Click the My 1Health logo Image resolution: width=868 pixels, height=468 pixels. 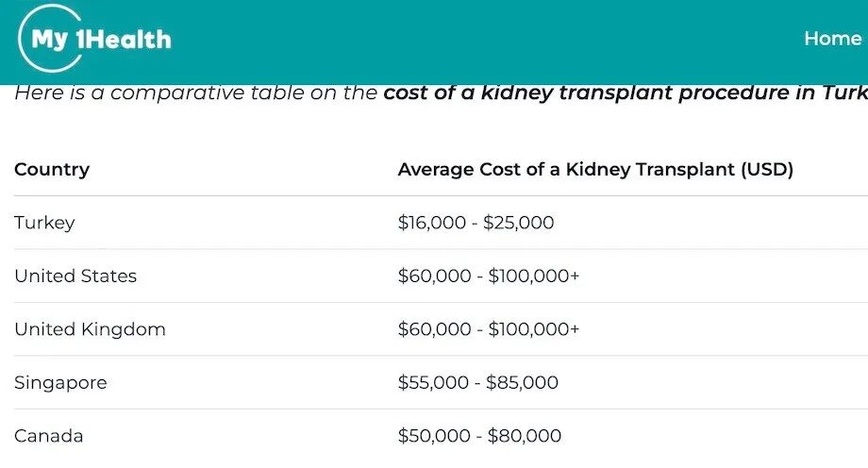click(94, 39)
